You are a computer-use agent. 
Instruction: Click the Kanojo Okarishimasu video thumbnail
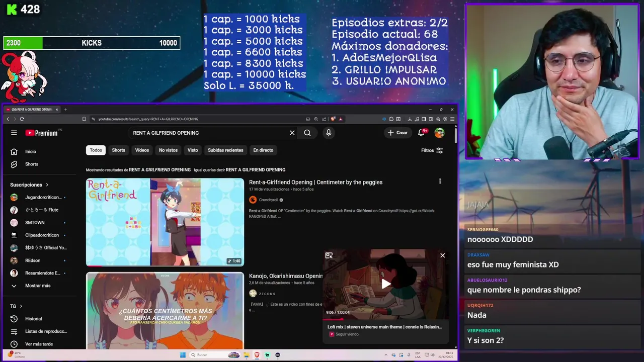pyautogui.click(x=165, y=310)
